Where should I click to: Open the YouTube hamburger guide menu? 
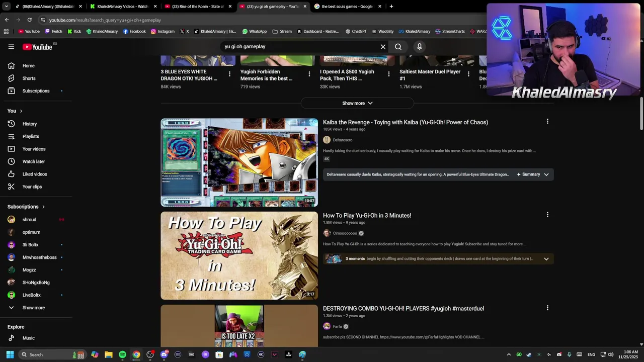(x=11, y=47)
